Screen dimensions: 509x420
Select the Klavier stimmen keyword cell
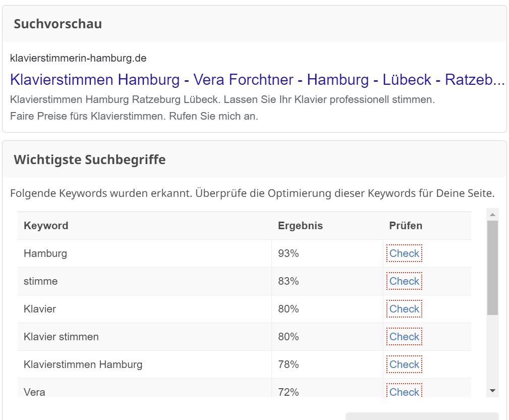(144, 337)
